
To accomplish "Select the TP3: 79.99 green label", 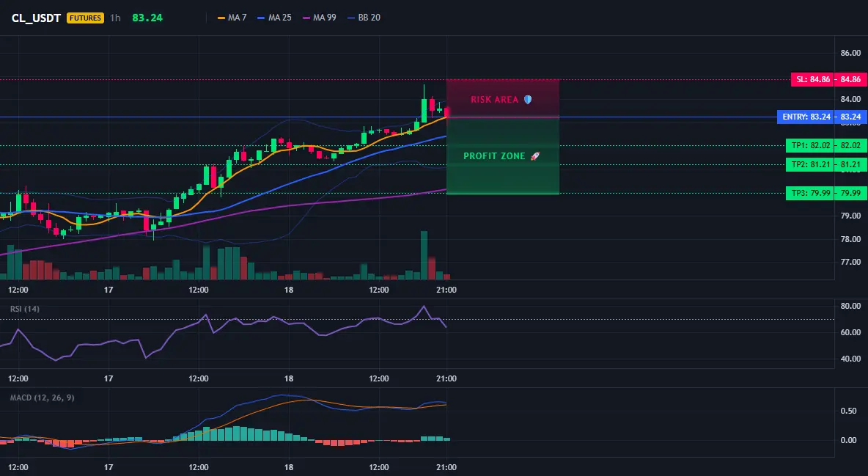I will tap(810, 194).
